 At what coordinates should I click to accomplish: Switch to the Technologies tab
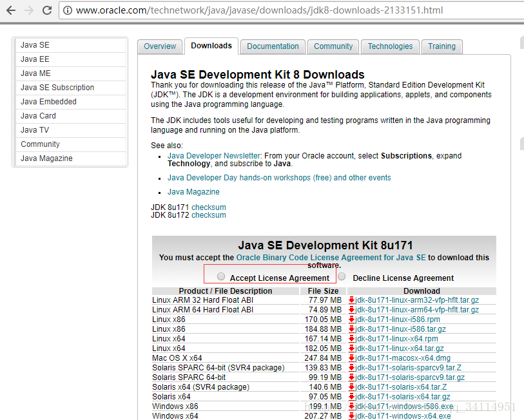tap(391, 46)
